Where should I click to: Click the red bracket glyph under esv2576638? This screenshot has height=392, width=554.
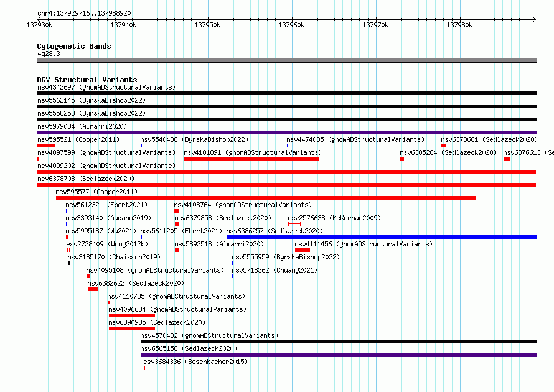tap(294, 224)
